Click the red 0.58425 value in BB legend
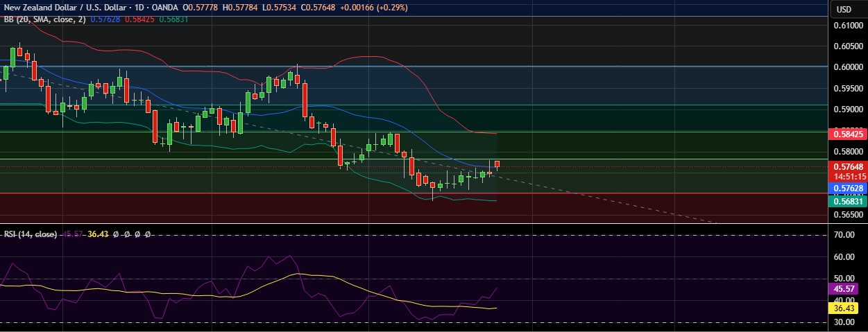The image size is (868, 332). pyautogui.click(x=140, y=19)
